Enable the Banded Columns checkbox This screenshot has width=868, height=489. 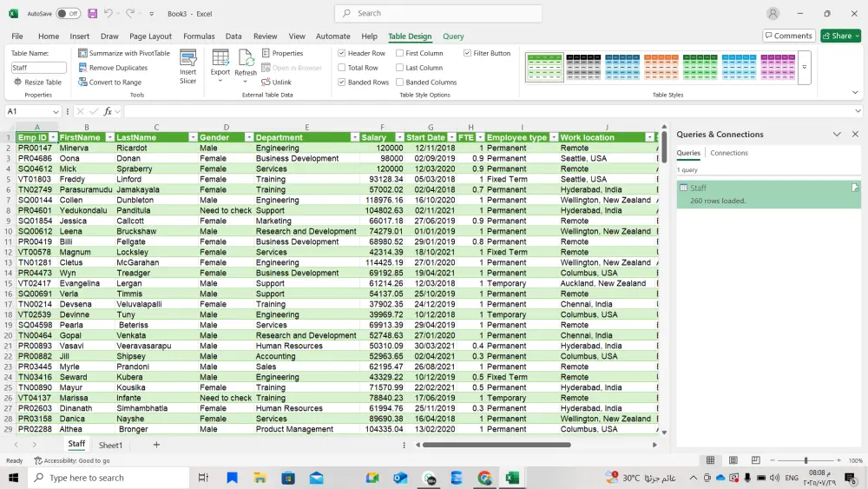tap(399, 82)
